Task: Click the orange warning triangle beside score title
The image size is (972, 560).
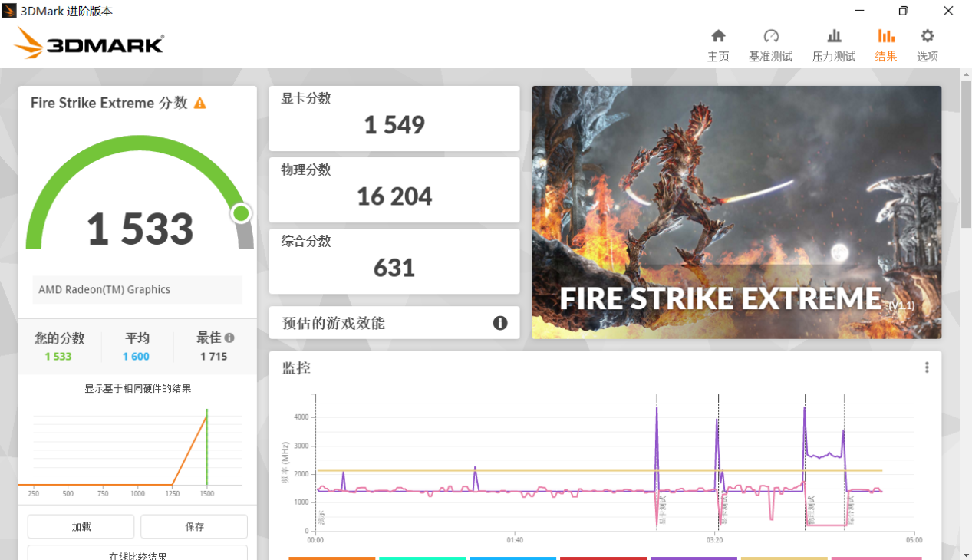Action: tap(199, 103)
